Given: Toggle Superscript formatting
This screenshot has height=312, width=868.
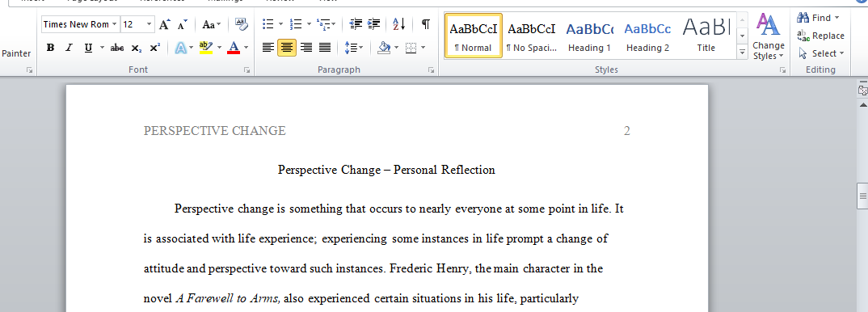Looking at the screenshot, I should (155, 48).
